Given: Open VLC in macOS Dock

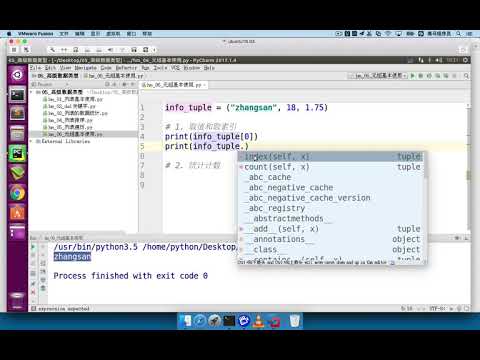Looking at the screenshot, I should [258, 321].
